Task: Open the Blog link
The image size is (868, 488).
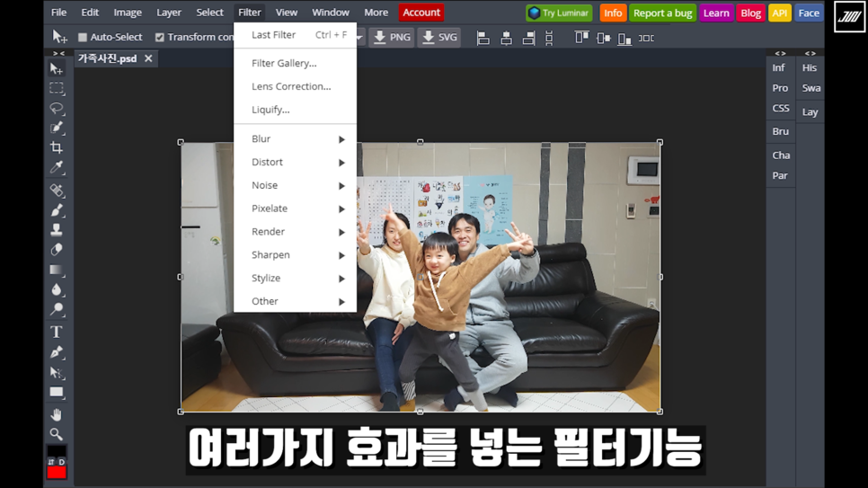Action: pyautogui.click(x=750, y=13)
